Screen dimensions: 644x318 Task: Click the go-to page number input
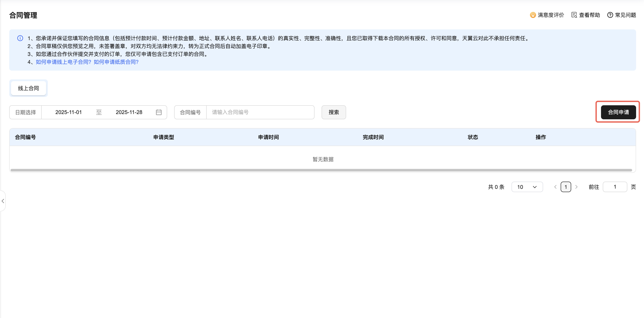click(615, 187)
